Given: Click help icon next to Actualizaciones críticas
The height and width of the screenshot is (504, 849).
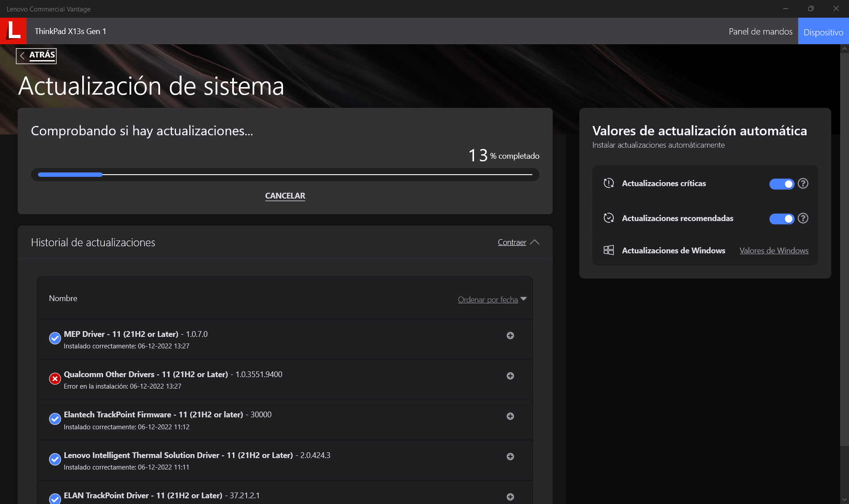Looking at the screenshot, I should (x=803, y=183).
